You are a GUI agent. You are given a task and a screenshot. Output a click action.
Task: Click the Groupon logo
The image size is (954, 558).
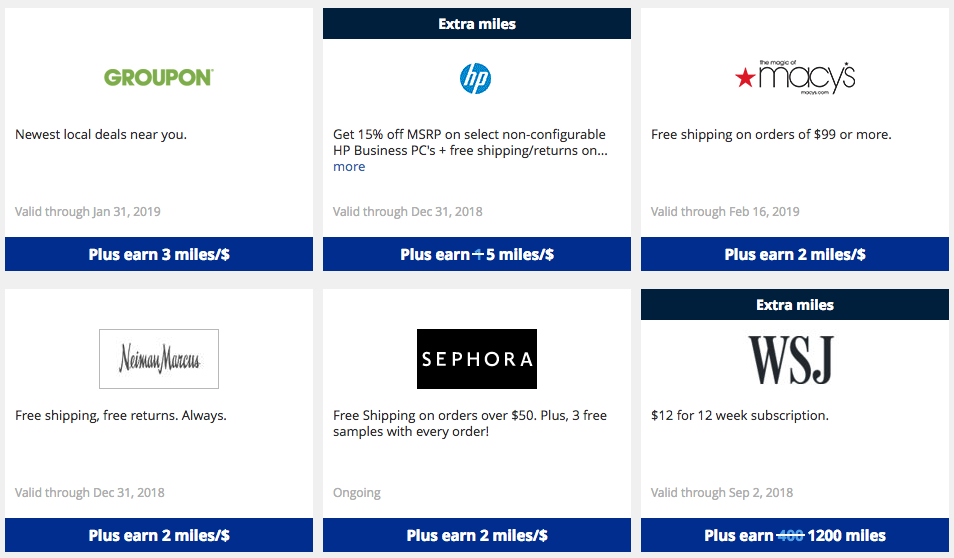(x=159, y=77)
